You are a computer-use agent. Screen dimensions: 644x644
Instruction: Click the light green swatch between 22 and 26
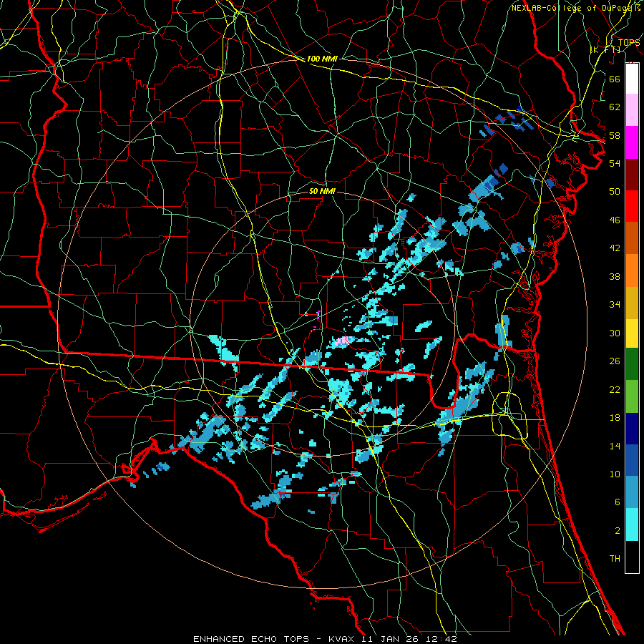pyautogui.click(x=632, y=396)
